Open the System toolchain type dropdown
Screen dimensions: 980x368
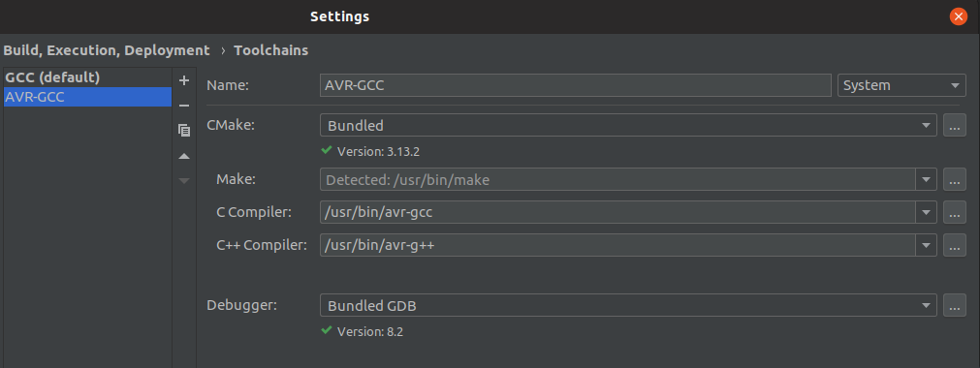901,85
